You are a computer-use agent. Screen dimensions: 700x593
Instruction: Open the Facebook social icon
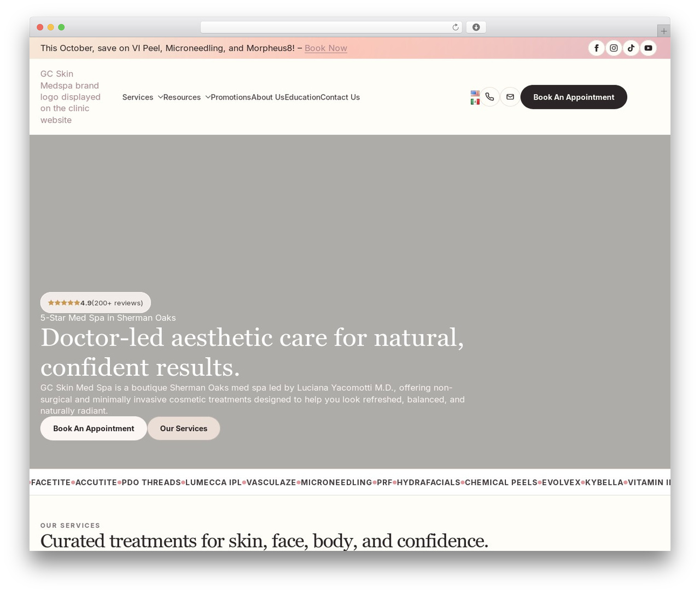click(597, 48)
